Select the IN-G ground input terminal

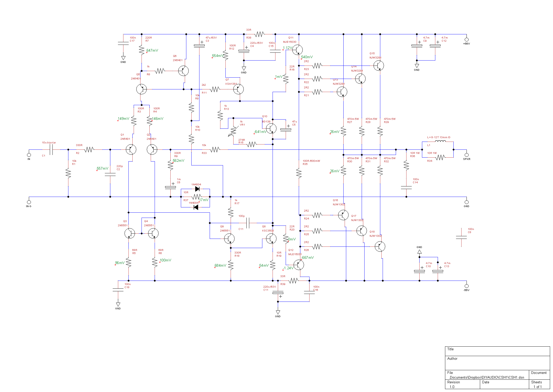pos(29,202)
